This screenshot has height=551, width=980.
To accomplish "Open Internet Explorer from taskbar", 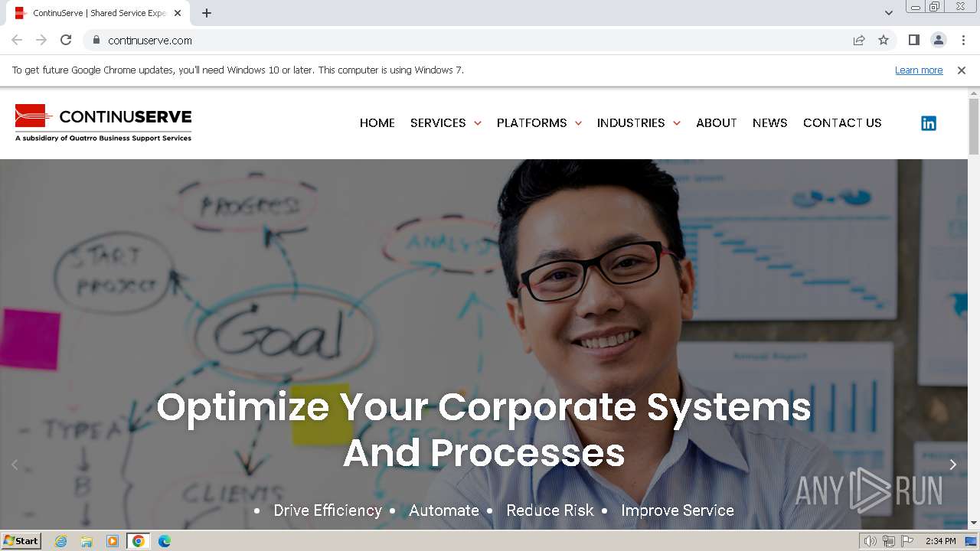I will click(60, 541).
